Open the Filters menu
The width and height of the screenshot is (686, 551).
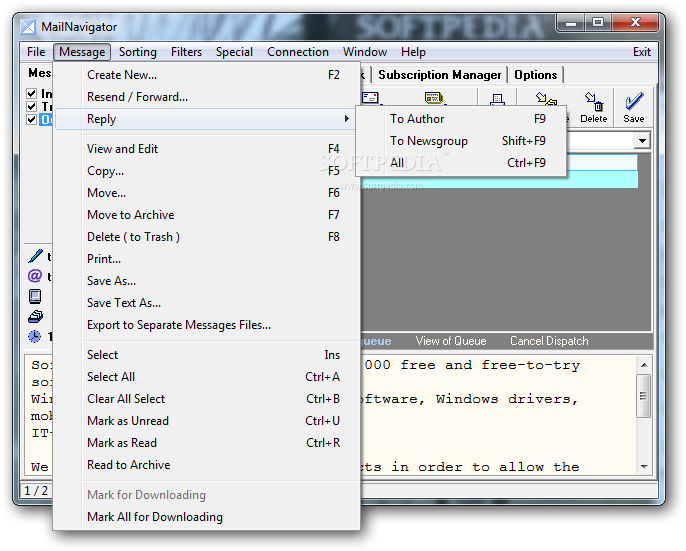[x=186, y=52]
